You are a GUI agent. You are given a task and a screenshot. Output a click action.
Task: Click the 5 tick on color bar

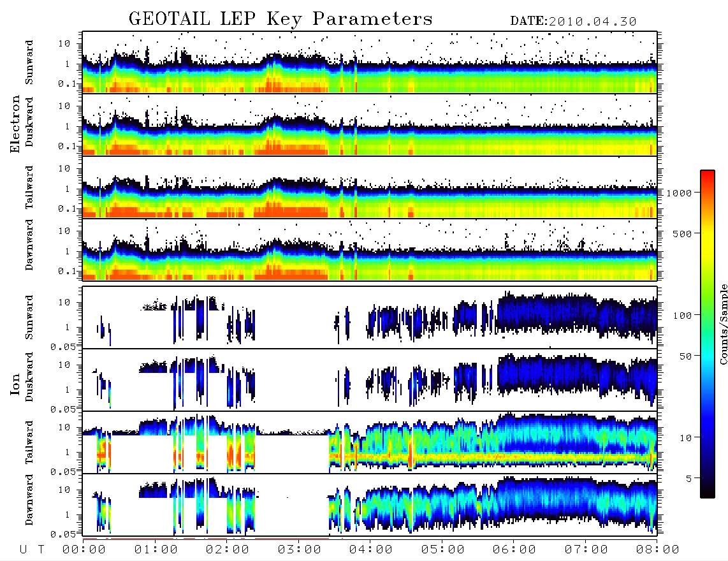[688, 479]
